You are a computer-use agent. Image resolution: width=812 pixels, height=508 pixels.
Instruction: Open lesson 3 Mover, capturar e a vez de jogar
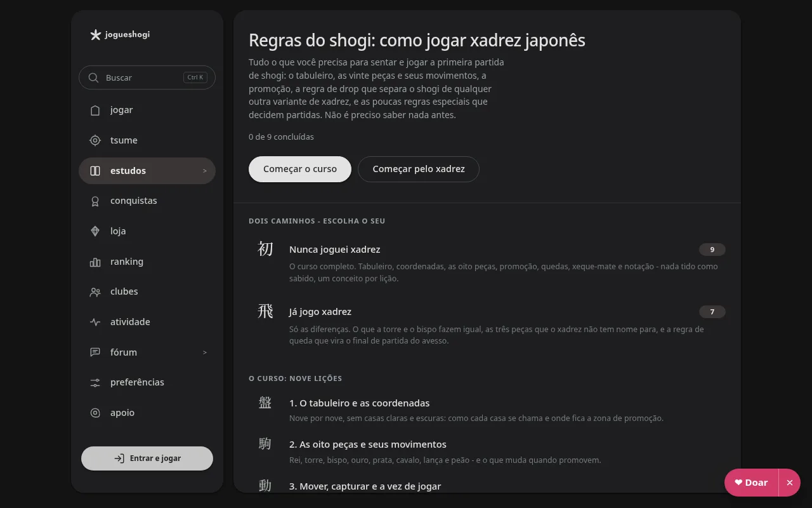click(x=487, y=486)
